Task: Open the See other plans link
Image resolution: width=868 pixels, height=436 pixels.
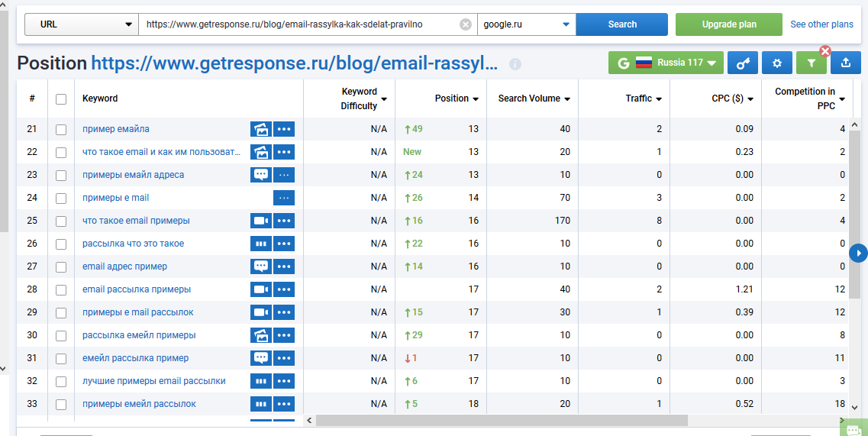Action: click(821, 24)
